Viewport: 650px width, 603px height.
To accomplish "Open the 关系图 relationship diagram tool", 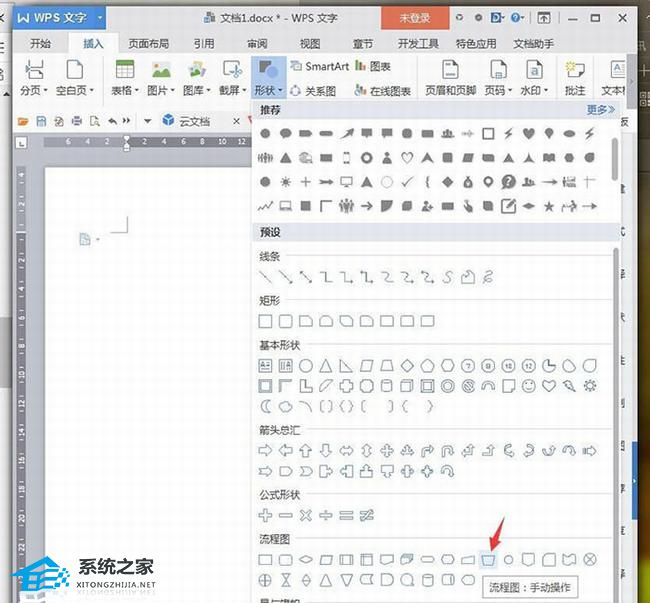I will (x=313, y=91).
